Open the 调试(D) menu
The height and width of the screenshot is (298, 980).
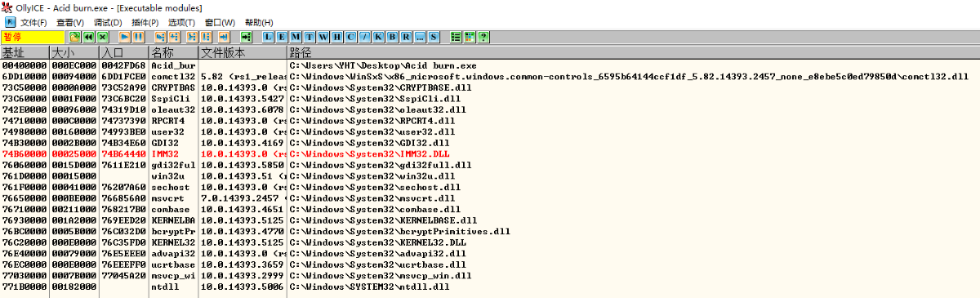[108, 22]
